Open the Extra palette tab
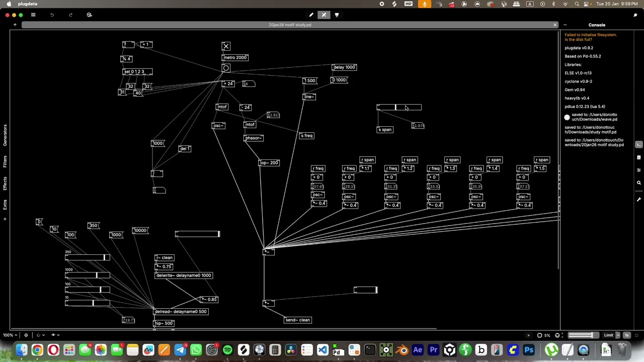The width and height of the screenshot is (644, 362). [x=5, y=204]
